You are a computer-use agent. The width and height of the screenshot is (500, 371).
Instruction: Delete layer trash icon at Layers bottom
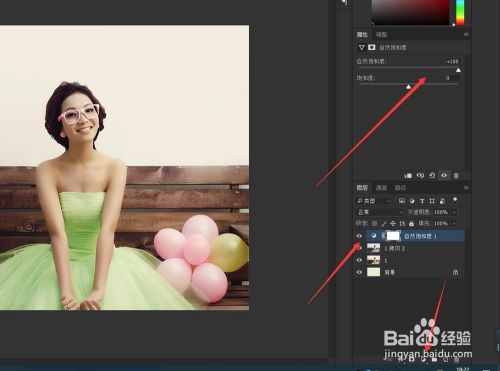pos(456,359)
